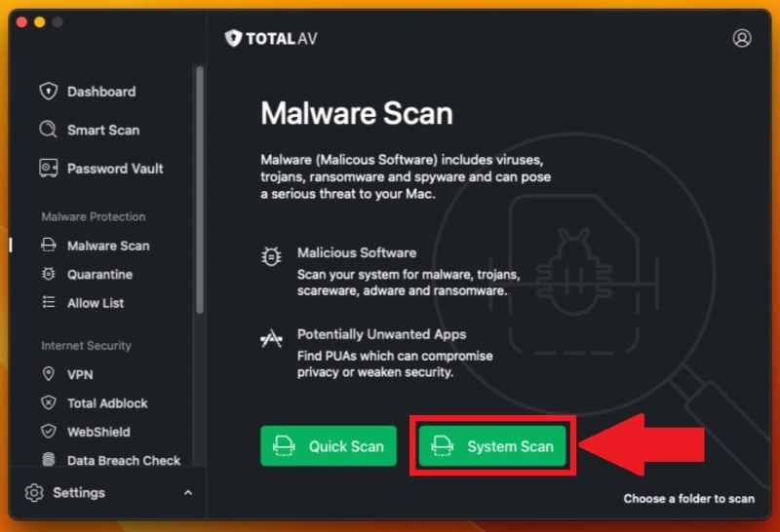The height and width of the screenshot is (532, 780).
Task: Click the WebShield checkmark shield icon
Action: pyautogui.click(x=48, y=431)
